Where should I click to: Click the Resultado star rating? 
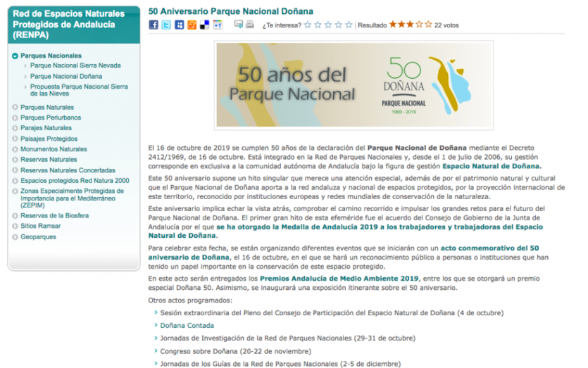(x=411, y=25)
